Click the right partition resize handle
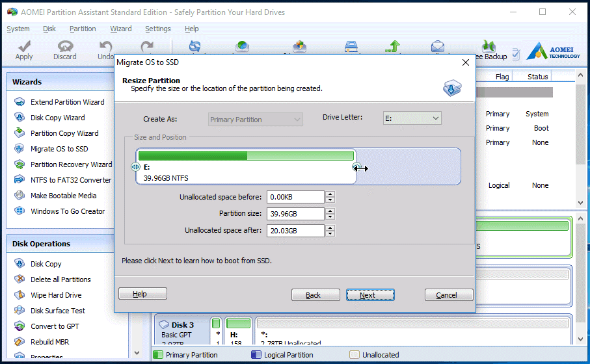 [x=356, y=166]
